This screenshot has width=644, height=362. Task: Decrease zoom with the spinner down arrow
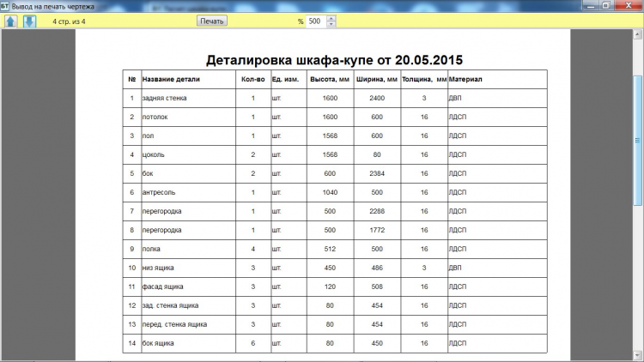point(331,24)
